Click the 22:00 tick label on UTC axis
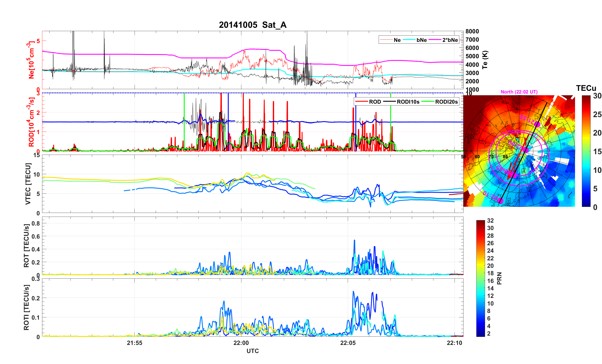The height and width of the screenshot is (364, 602). [241, 343]
